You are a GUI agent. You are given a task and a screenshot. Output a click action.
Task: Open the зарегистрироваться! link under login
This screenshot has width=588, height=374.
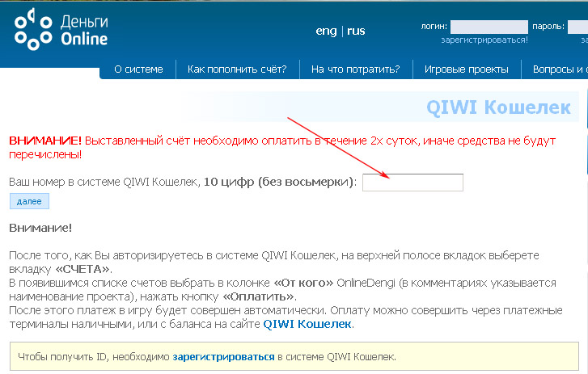tap(484, 40)
